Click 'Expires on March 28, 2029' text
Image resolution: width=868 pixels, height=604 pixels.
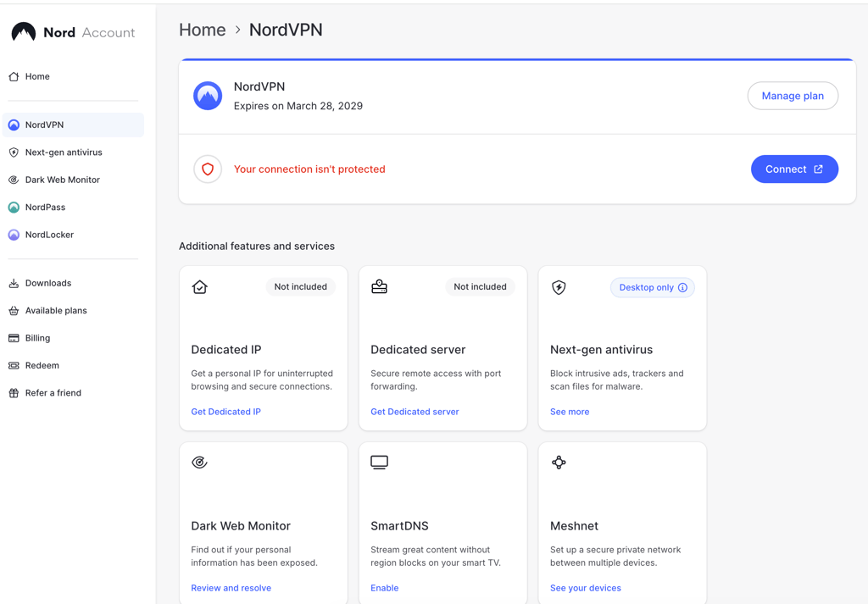(x=298, y=106)
